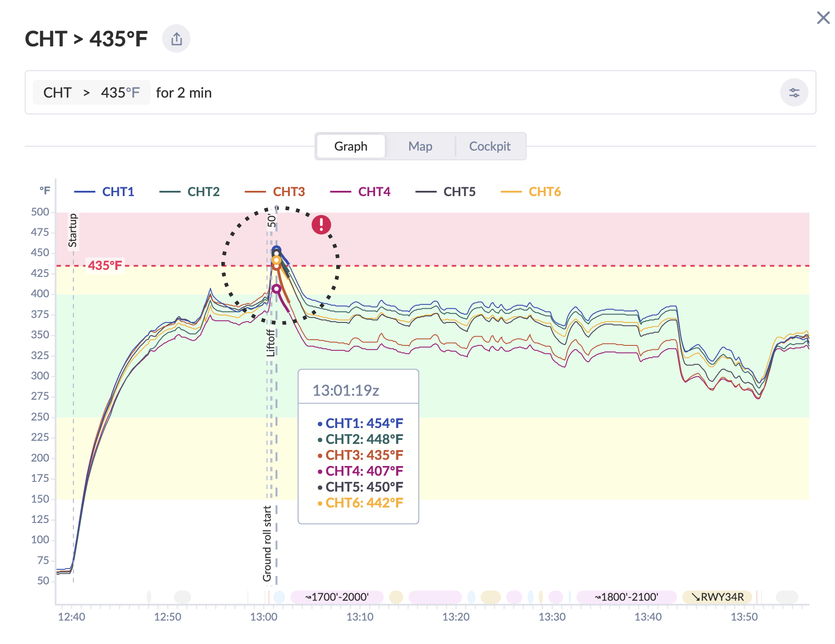Toggle CHT5 series in the legend

pos(459,192)
